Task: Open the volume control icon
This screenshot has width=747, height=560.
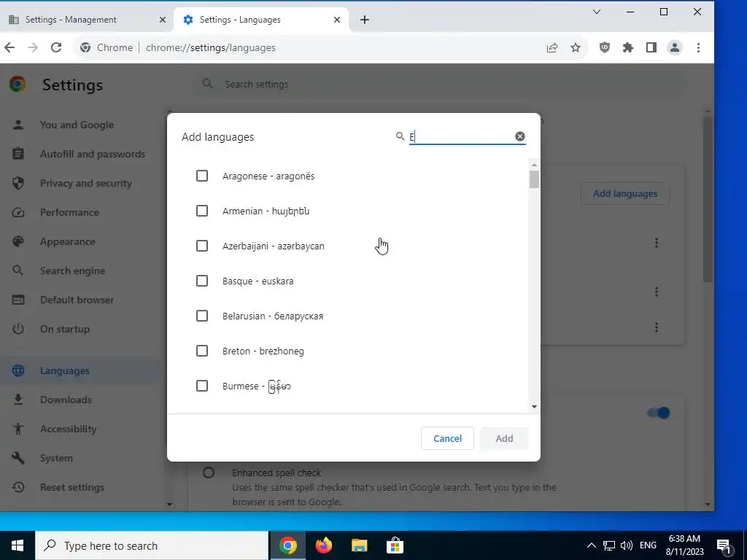Action: pyautogui.click(x=627, y=545)
